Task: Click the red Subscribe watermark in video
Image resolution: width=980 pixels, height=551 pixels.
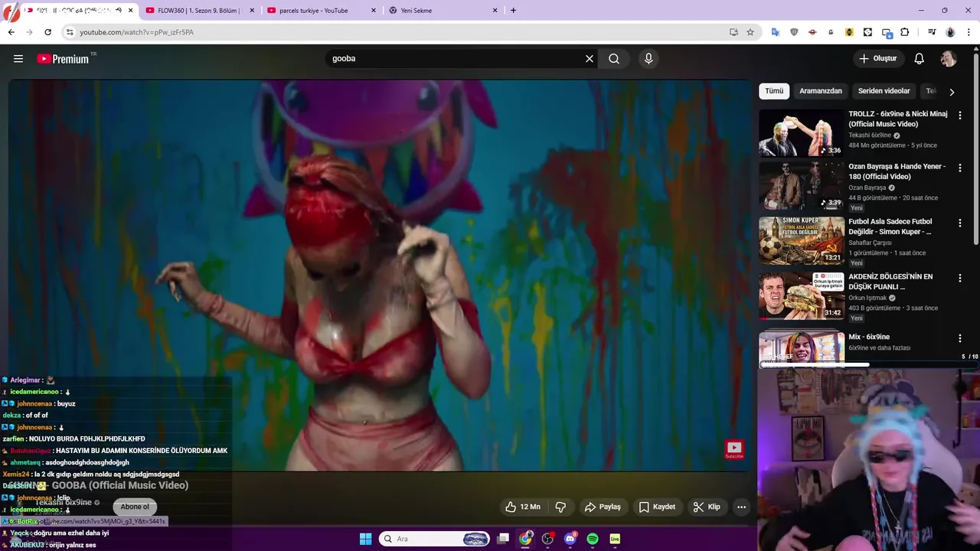Action: pyautogui.click(x=734, y=450)
